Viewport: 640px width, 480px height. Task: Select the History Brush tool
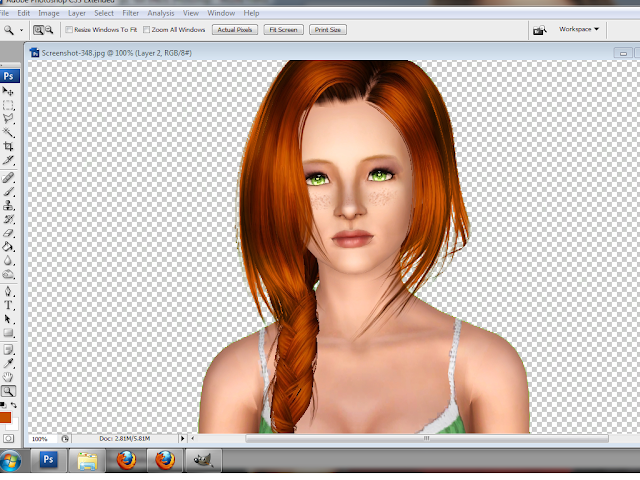(x=8, y=219)
